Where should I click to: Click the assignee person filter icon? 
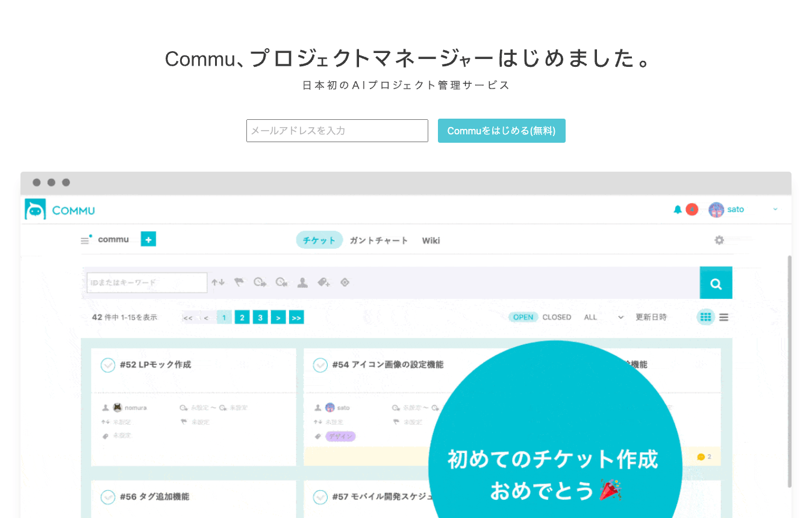click(302, 282)
